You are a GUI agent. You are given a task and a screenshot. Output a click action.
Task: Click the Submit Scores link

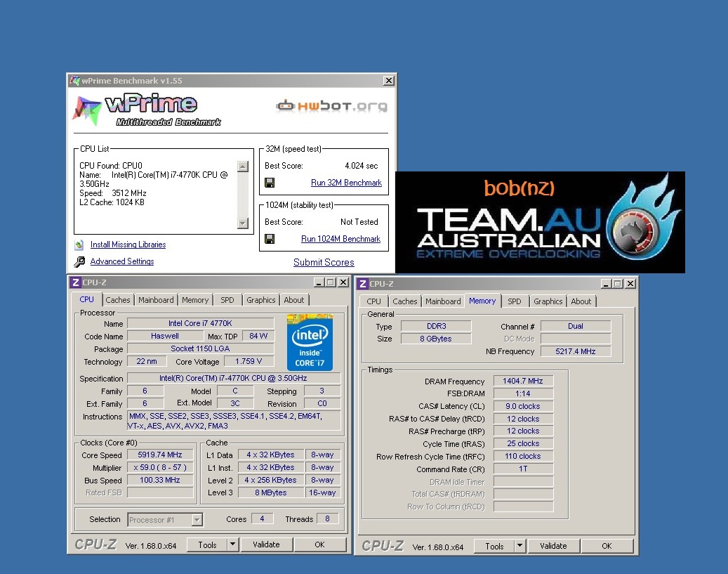click(324, 262)
